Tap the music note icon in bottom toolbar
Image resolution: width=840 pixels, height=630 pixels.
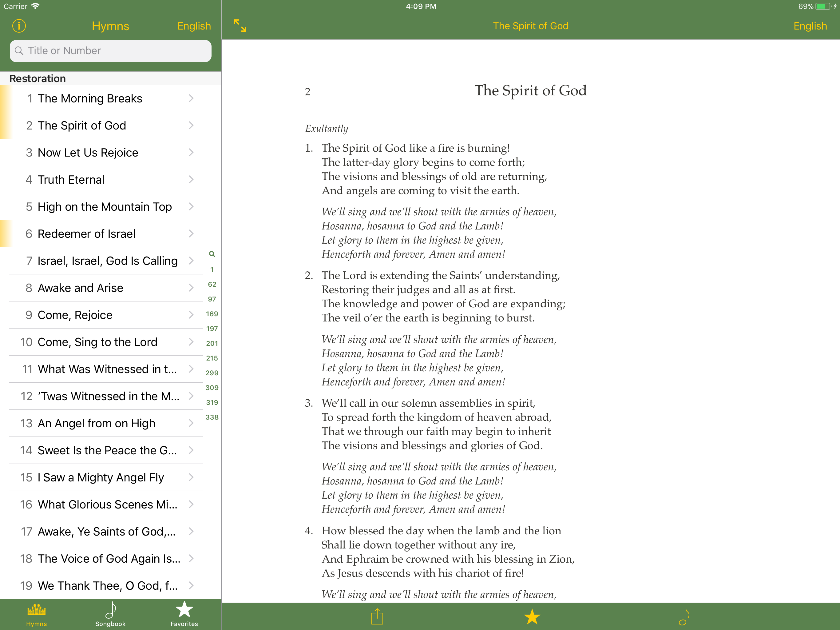pyautogui.click(x=684, y=616)
